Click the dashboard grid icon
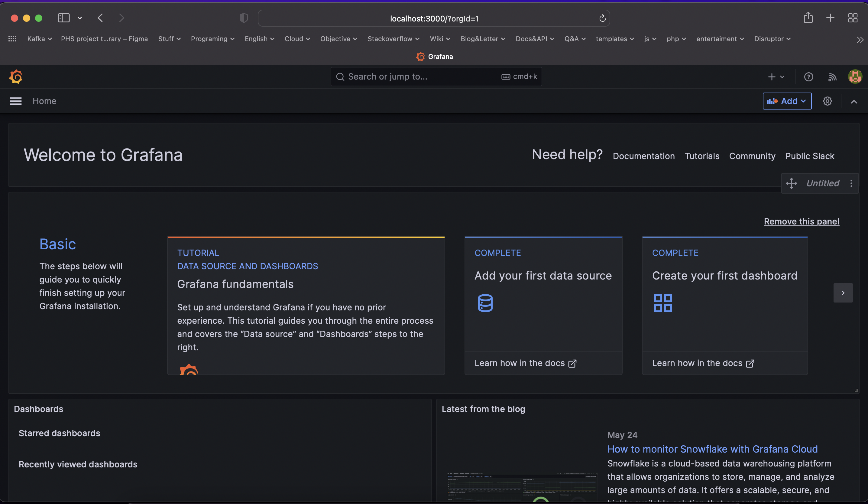This screenshot has height=504, width=868. (663, 303)
